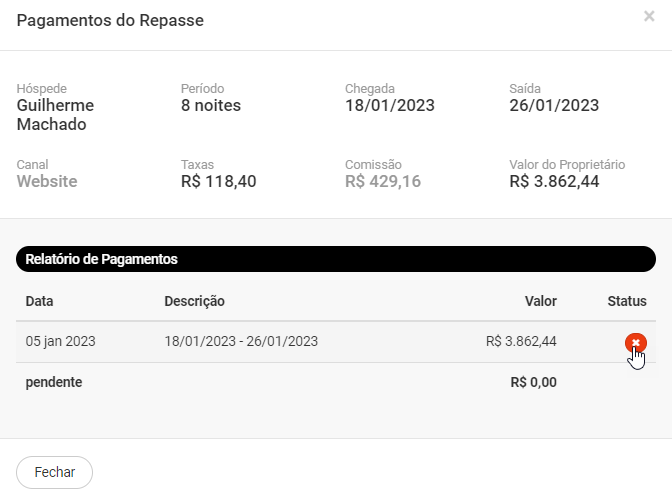Click the Fechar button
Screen dimensions: 672x502
click(54, 472)
